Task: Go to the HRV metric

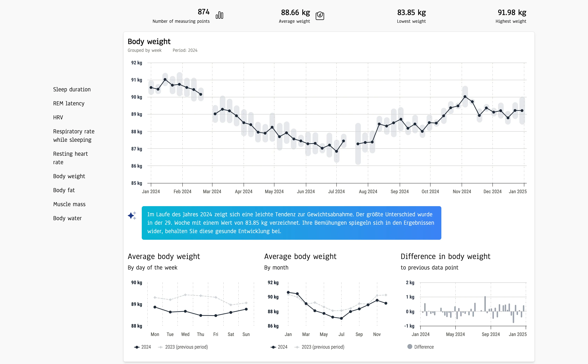Action: point(58,117)
